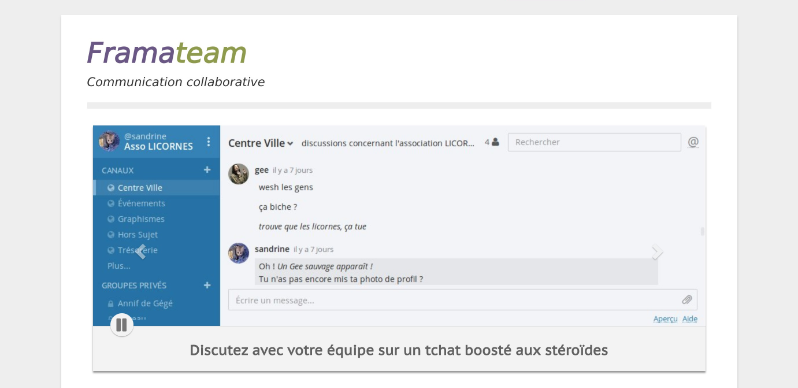Focus the Rechercher search field
The image size is (798, 388).
tap(594, 143)
